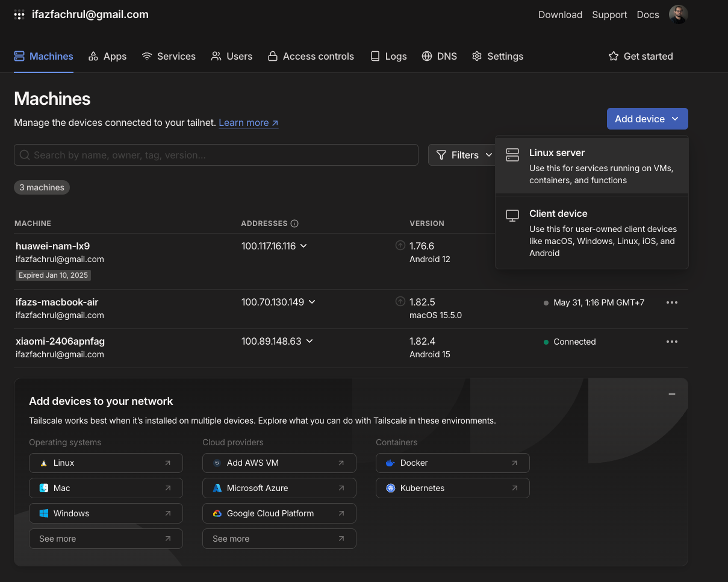Screen dimensions: 728x582
Task: Click the Windows operating system button
Action: point(106,513)
